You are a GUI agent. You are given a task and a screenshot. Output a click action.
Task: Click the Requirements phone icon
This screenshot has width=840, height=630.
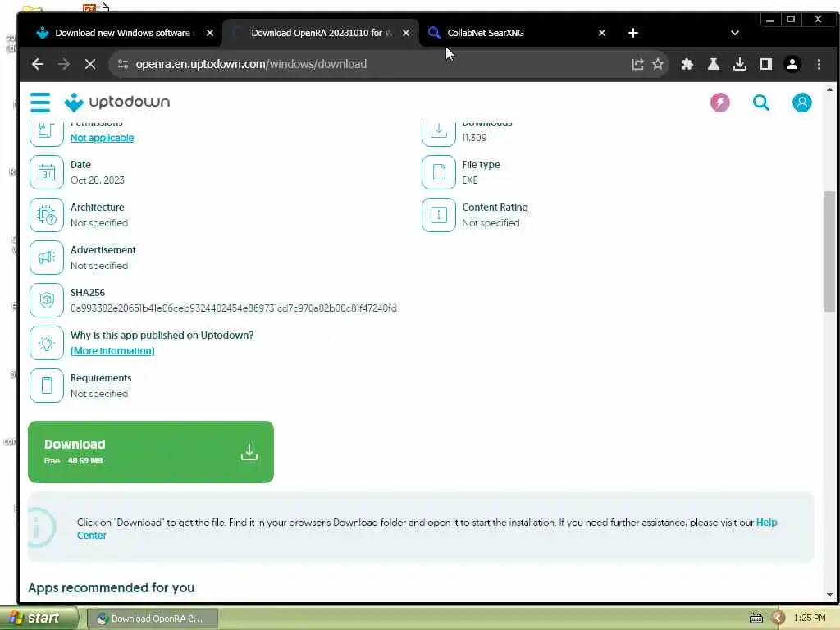tap(47, 386)
